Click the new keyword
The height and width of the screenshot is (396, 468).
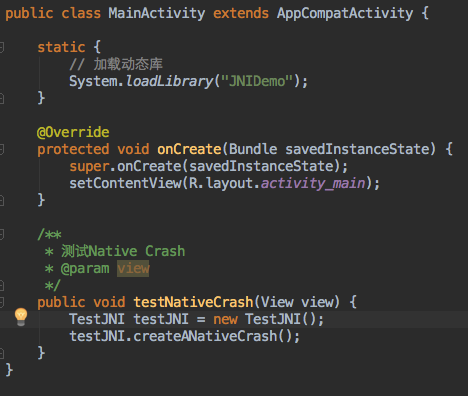[x=225, y=319]
